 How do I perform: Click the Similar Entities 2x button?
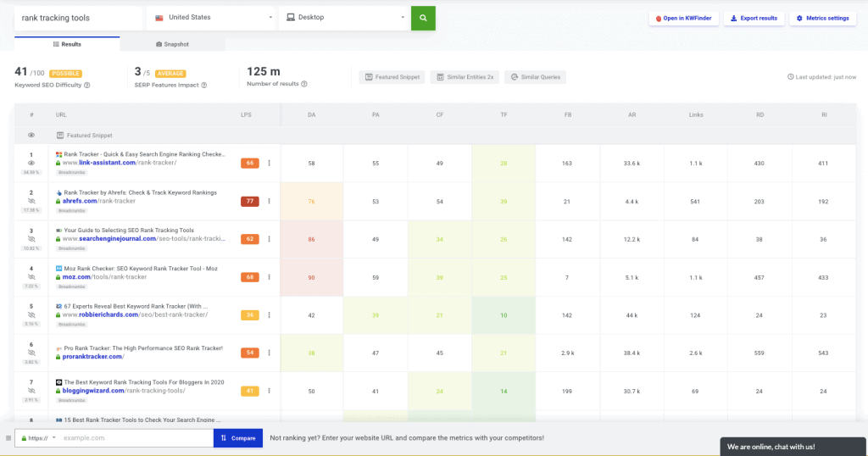pyautogui.click(x=465, y=77)
